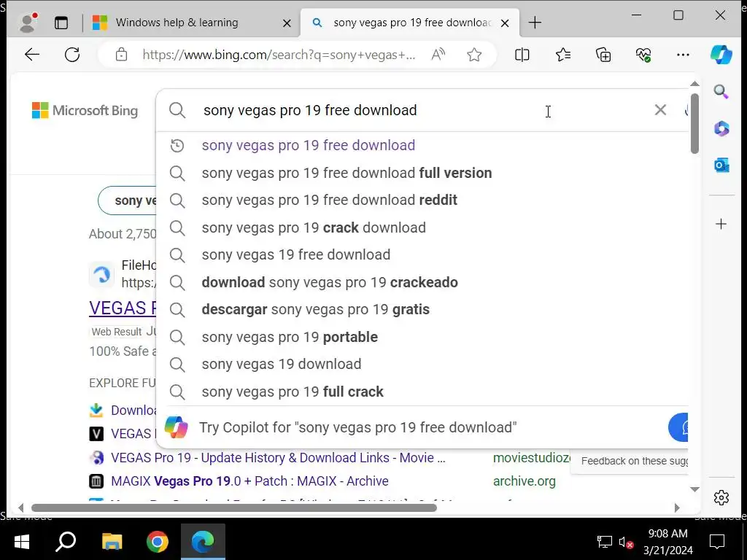
Task: Pick descargar sony vegas pro 19 gratis
Action: click(422, 309)
